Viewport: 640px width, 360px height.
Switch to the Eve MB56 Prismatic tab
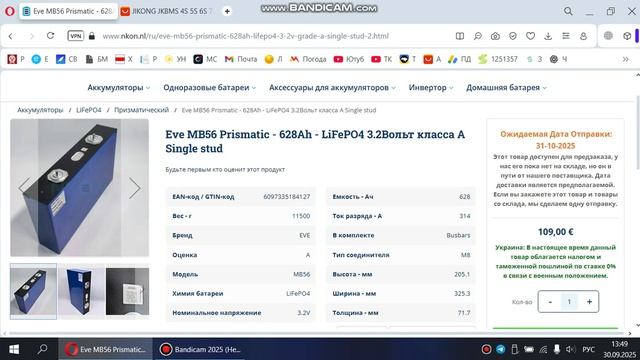[x=68, y=11]
